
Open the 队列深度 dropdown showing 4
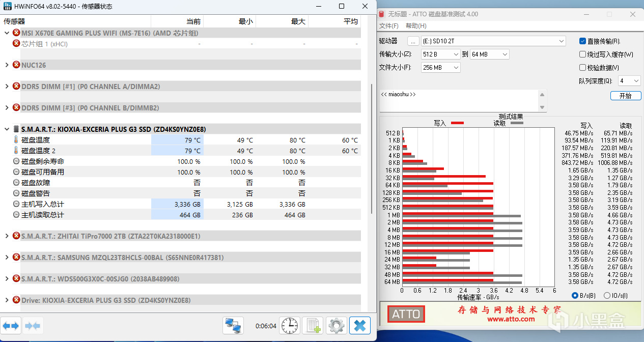pos(629,81)
